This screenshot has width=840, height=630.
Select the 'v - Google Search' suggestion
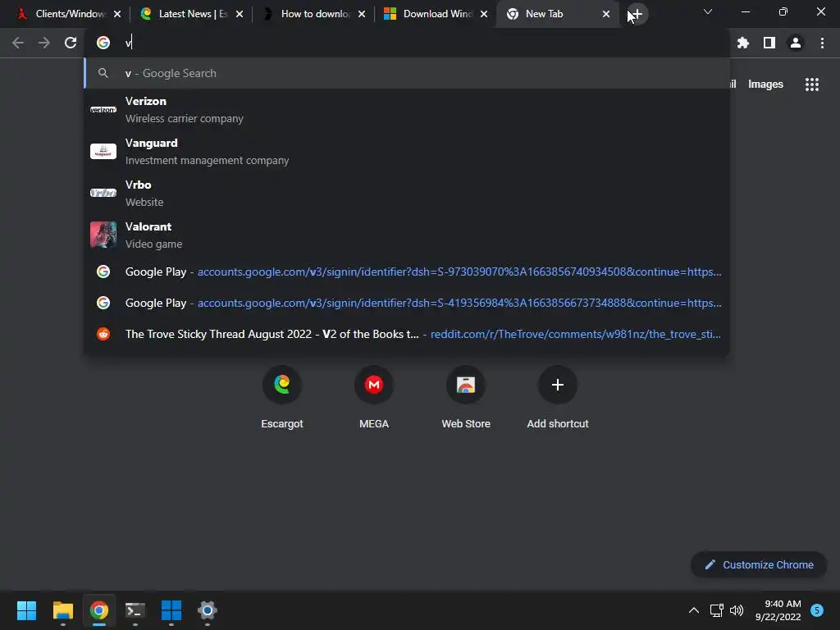point(407,73)
